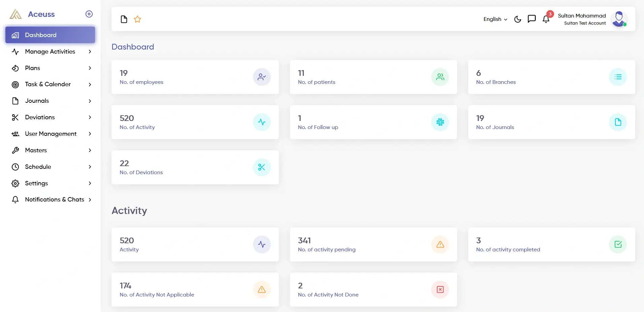Select the Manage Activities sidebar icon
644x312 pixels.
click(16, 52)
